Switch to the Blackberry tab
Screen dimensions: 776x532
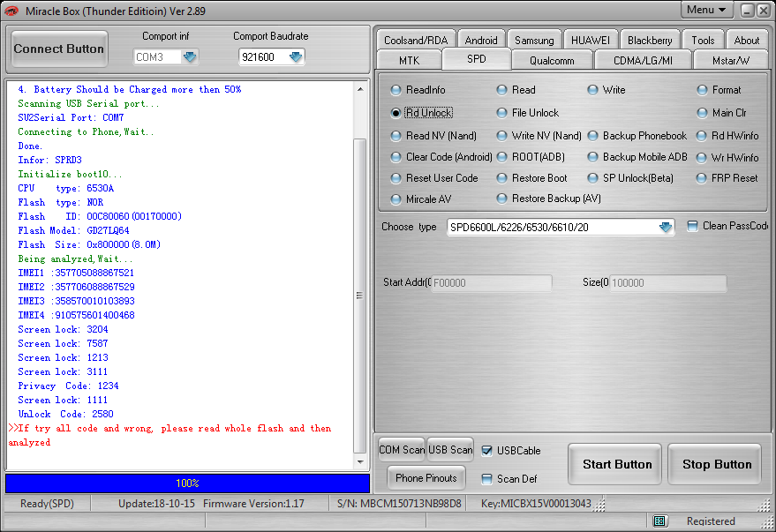(650, 40)
